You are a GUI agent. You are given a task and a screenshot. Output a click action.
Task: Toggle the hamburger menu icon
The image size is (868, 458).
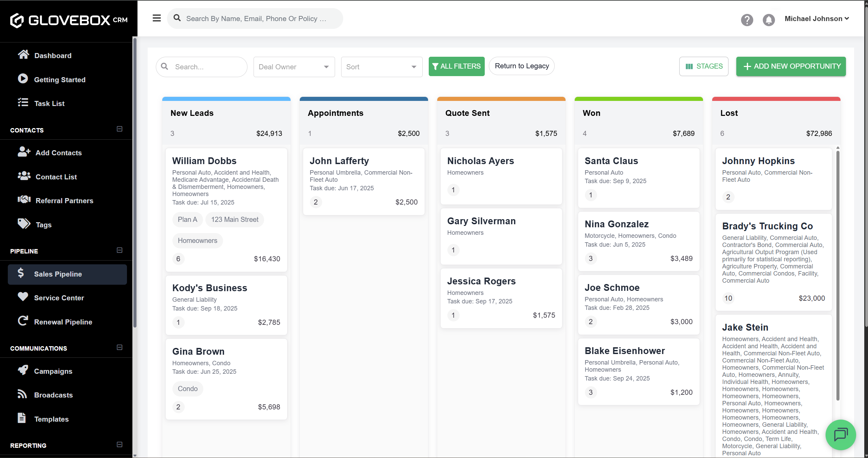pyautogui.click(x=156, y=18)
